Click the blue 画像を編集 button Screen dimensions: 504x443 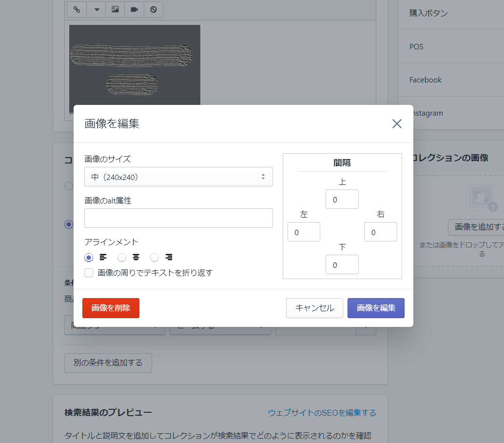(376, 308)
